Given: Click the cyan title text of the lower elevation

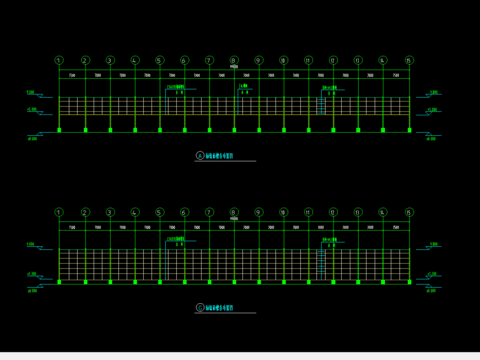Looking at the screenshot, I should (x=219, y=308).
